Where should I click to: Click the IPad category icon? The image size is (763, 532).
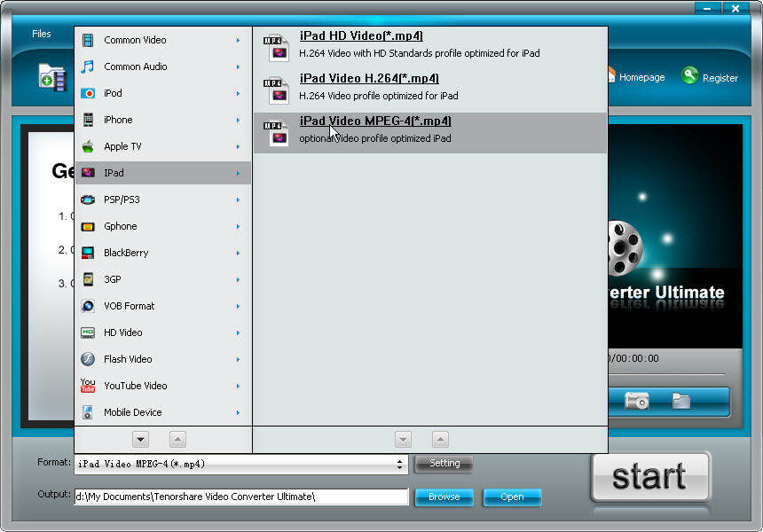coord(88,173)
